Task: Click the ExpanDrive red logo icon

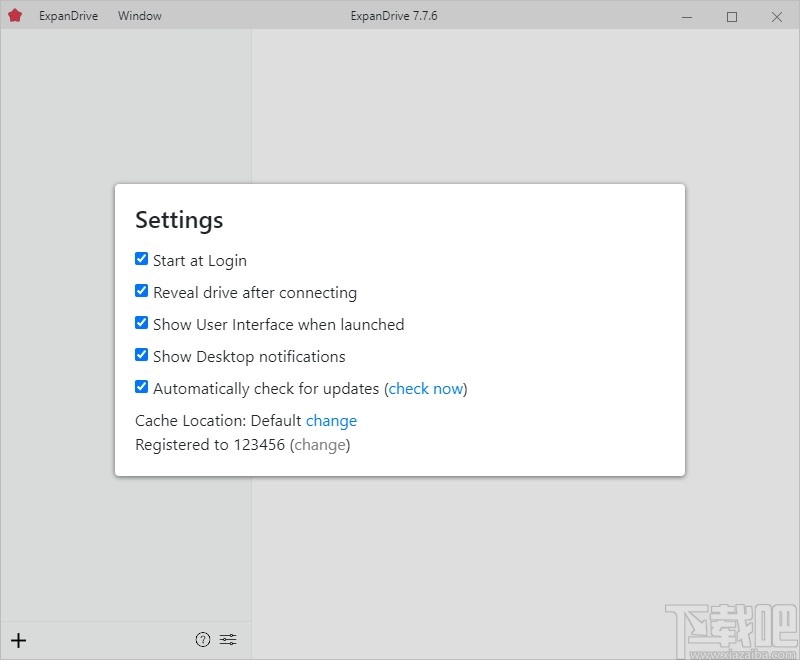Action: (14, 16)
